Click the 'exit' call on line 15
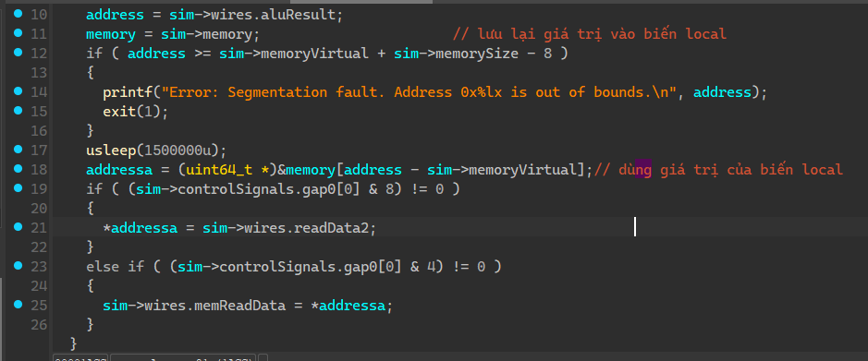 tap(119, 112)
